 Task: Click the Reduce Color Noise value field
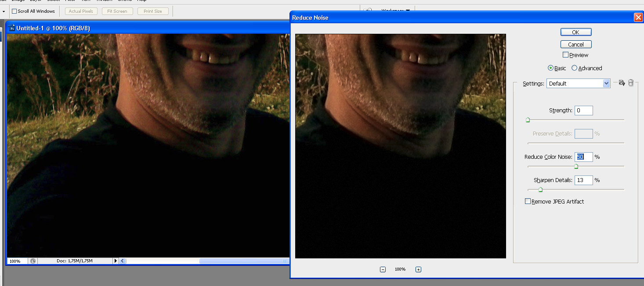click(x=583, y=157)
